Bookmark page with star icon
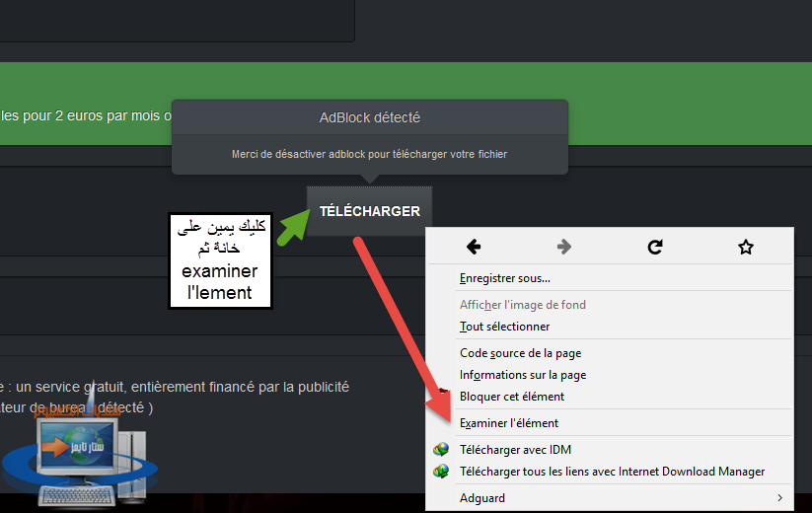The image size is (812, 513). [x=746, y=247]
